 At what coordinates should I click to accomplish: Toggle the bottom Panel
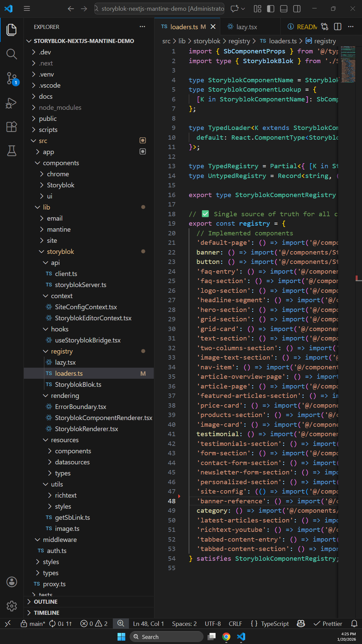coord(284,9)
